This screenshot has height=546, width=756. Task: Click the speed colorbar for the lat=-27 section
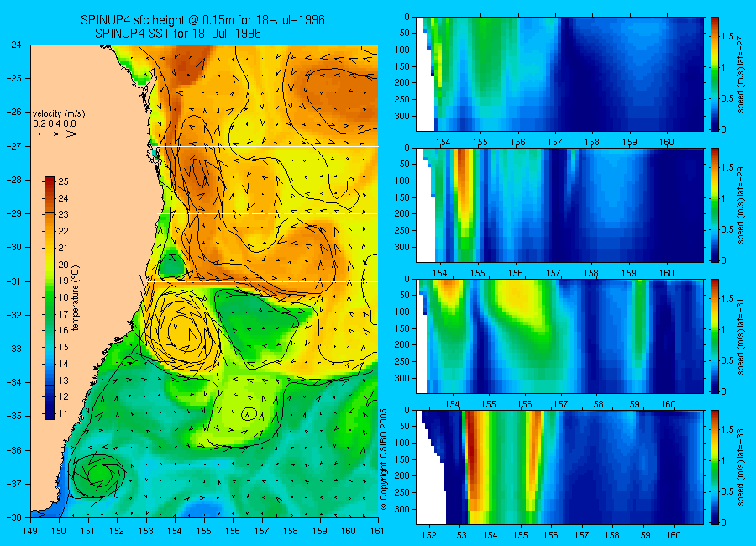[715, 74]
